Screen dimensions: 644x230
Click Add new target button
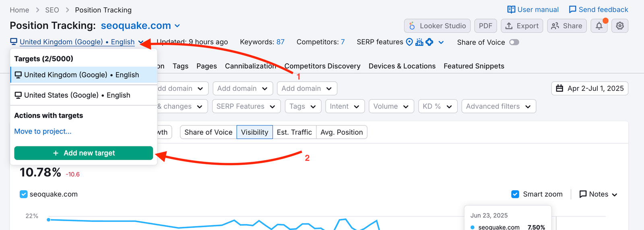[x=84, y=153]
